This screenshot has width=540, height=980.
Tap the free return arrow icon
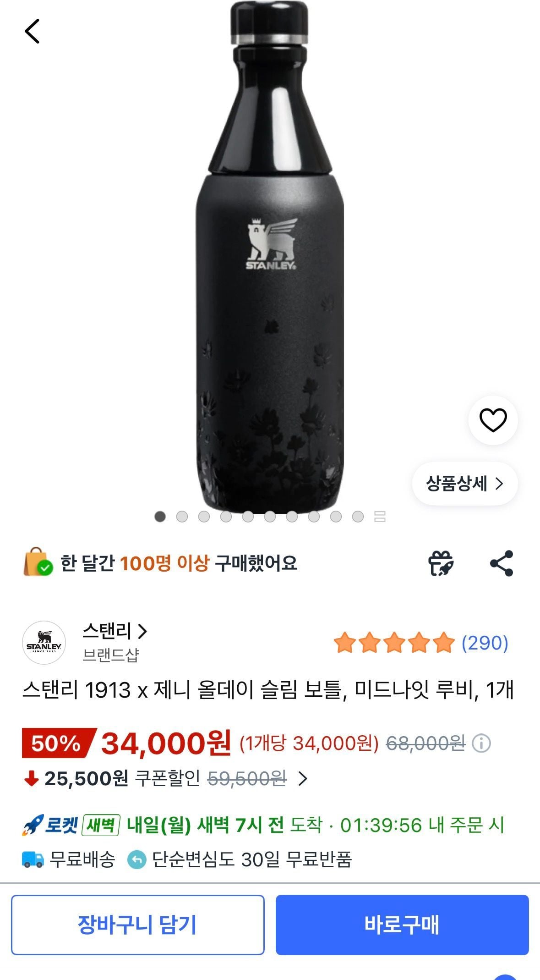136,859
